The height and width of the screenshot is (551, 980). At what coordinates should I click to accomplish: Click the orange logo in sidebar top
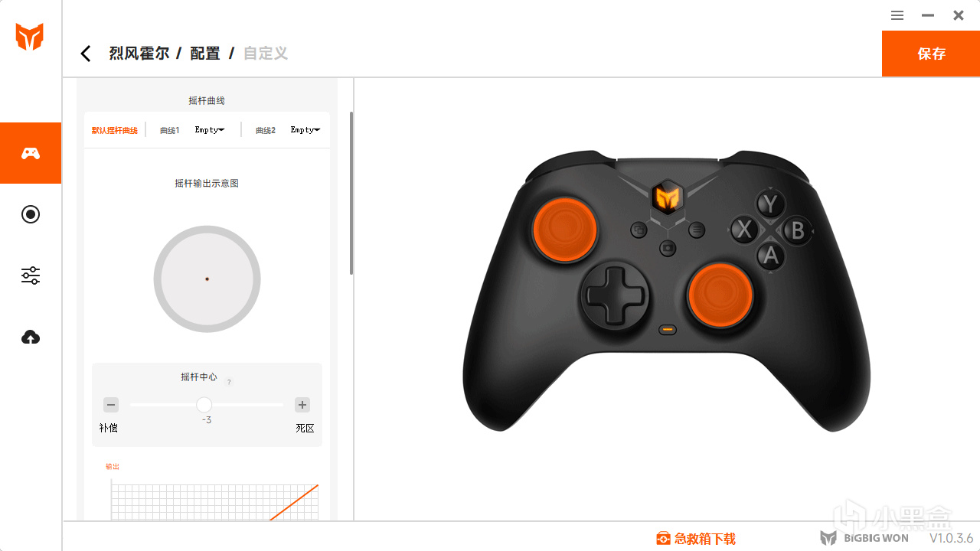coord(30,37)
